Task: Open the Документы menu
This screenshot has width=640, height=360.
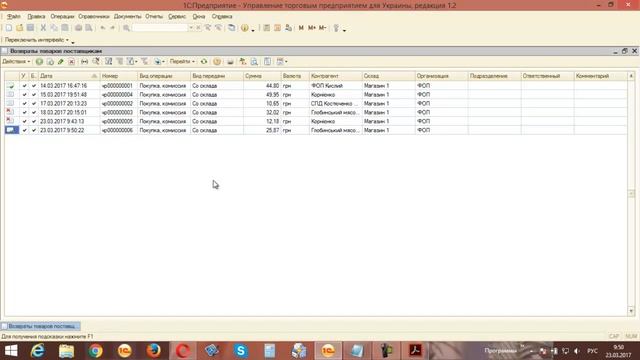Action: tap(127, 17)
